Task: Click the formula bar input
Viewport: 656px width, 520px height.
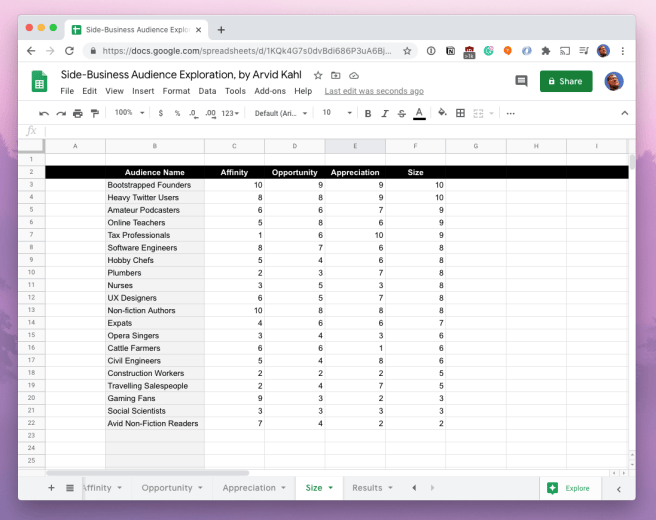Action: click(x=339, y=131)
